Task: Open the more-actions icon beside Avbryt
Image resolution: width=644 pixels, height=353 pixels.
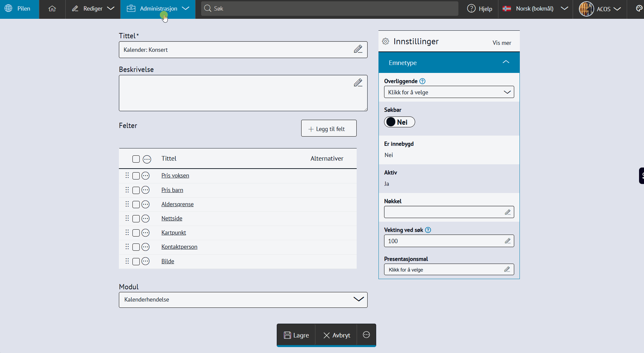Action: pyautogui.click(x=366, y=335)
